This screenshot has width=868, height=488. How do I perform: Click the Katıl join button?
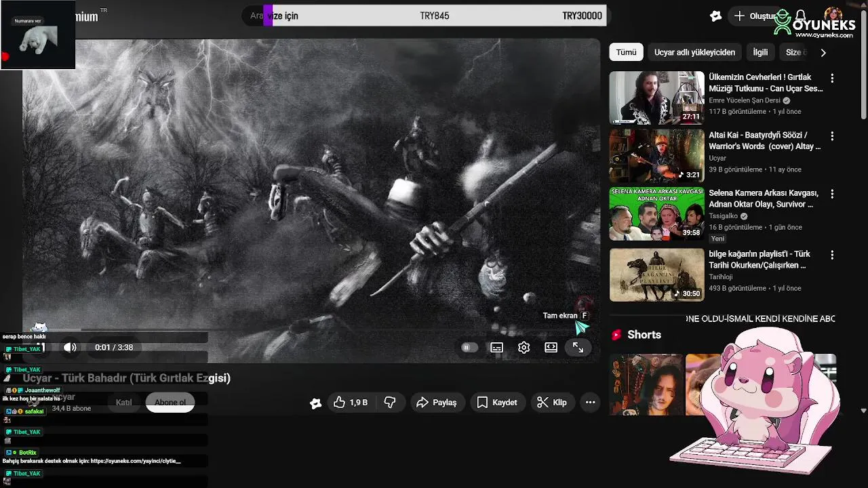[x=123, y=402]
